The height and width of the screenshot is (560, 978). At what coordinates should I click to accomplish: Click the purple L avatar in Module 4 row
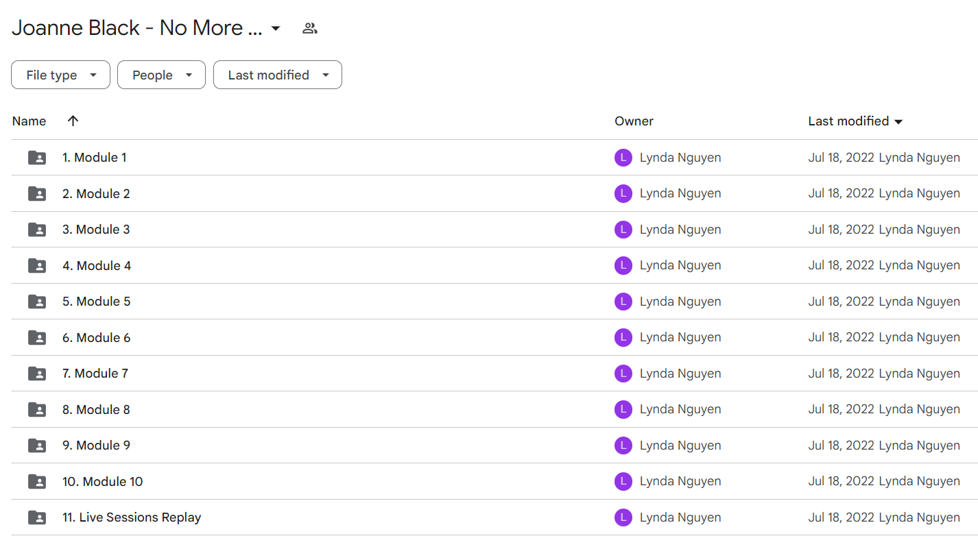click(x=623, y=265)
